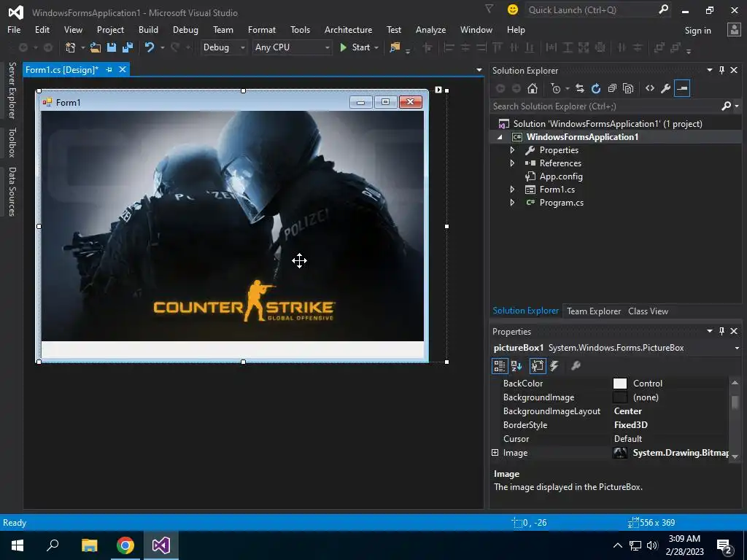Open the Architecture menu
This screenshot has width=747, height=560.
pyautogui.click(x=348, y=29)
